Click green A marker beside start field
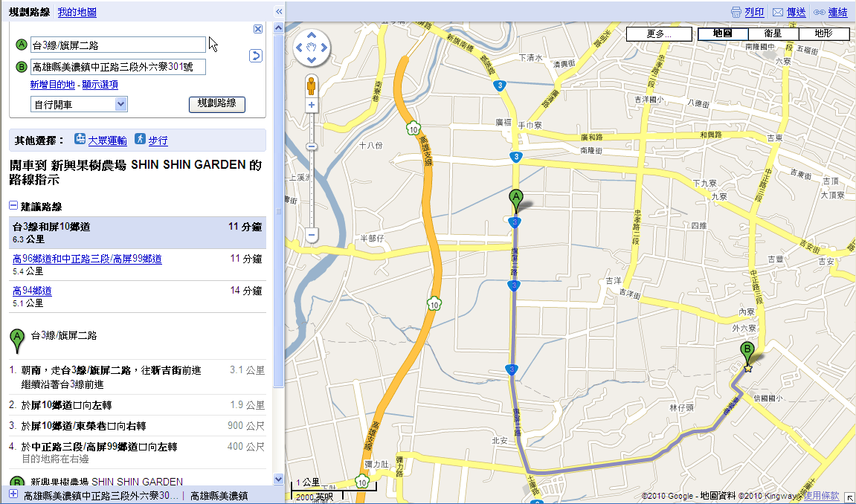856x504 pixels. pos(22,44)
